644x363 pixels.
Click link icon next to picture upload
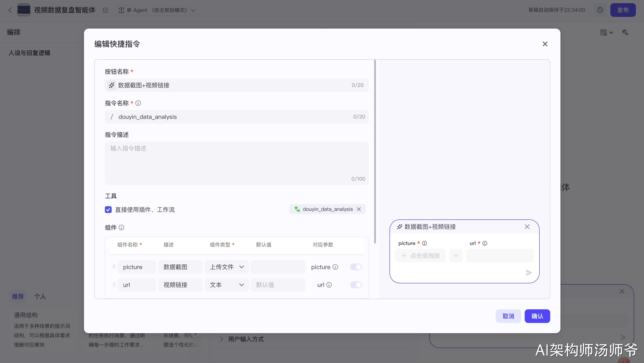456,256
